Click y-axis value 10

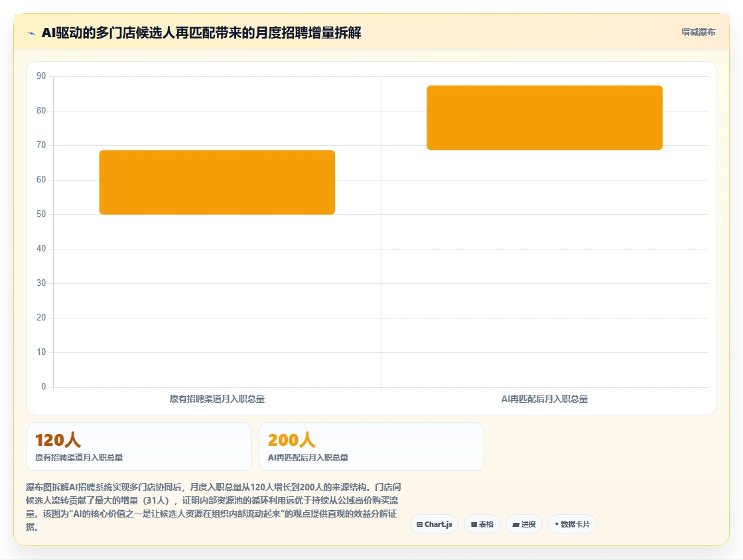tap(41, 352)
